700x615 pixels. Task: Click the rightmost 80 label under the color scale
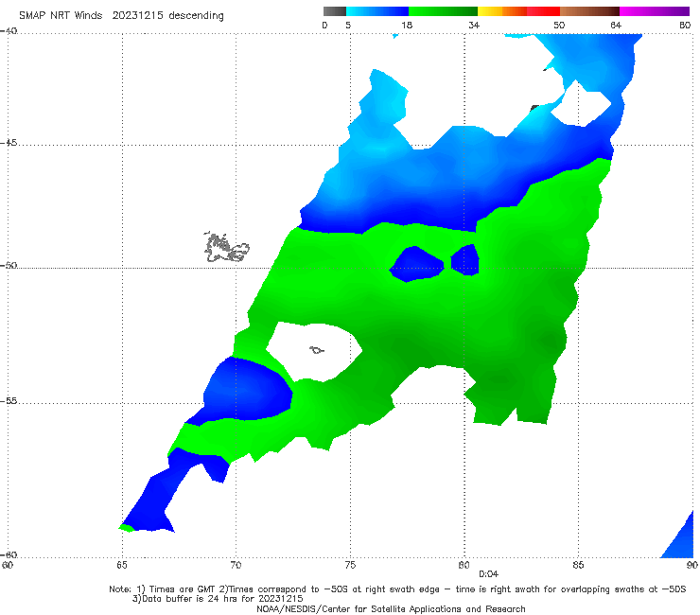click(685, 25)
